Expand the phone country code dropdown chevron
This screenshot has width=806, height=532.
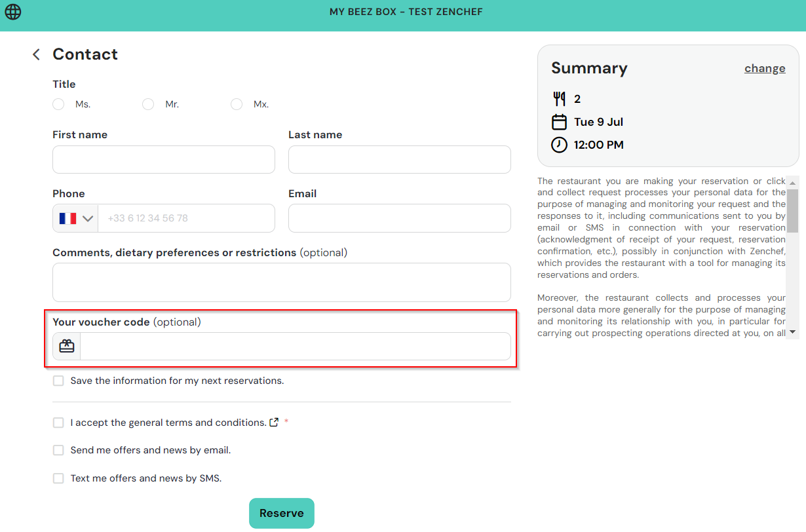[88, 218]
